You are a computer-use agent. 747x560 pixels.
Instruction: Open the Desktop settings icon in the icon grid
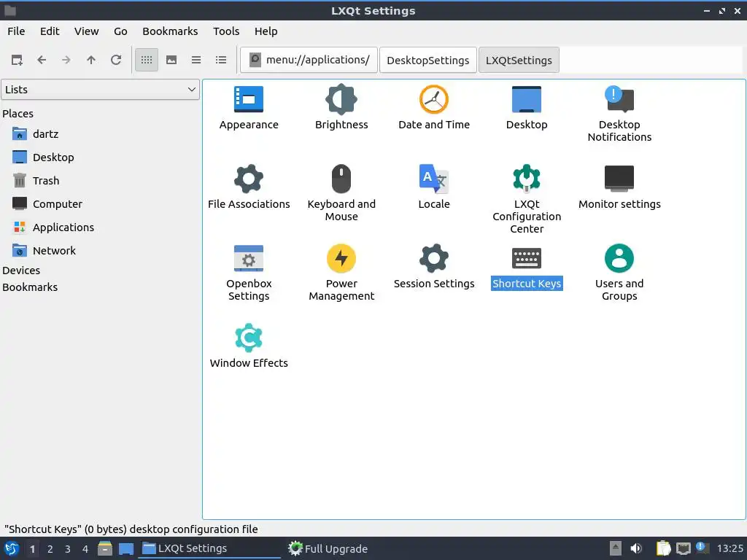point(527,99)
